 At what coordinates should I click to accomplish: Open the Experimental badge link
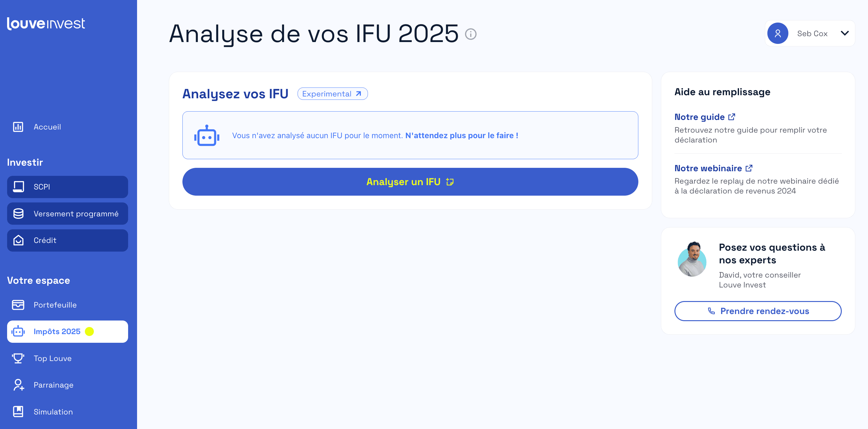(x=332, y=93)
